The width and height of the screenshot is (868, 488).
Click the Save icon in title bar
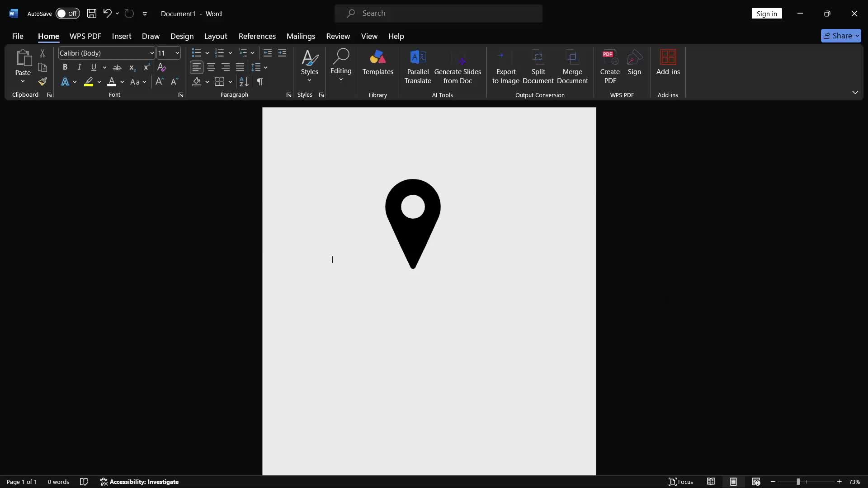point(92,14)
